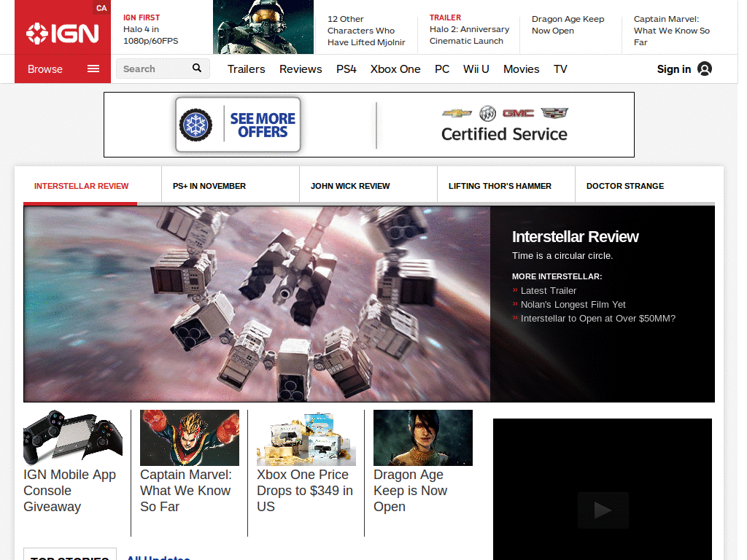The width and height of the screenshot is (747, 560).
Task: Click the IGN logo
Action: click(63, 33)
